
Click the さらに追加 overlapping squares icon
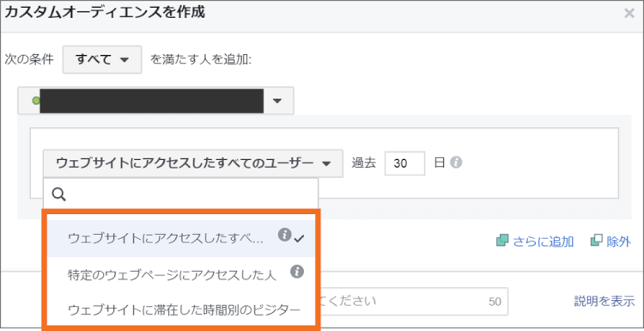[502, 241]
